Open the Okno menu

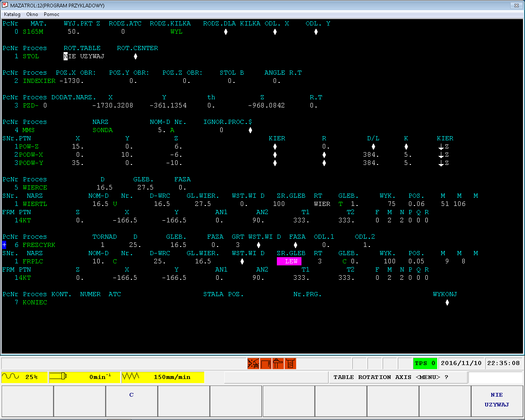32,14
